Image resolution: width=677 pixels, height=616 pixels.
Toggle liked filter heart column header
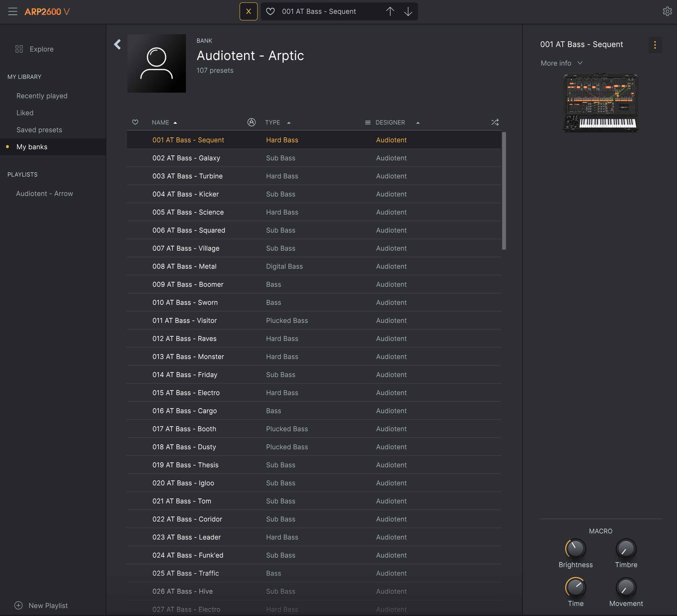point(135,122)
